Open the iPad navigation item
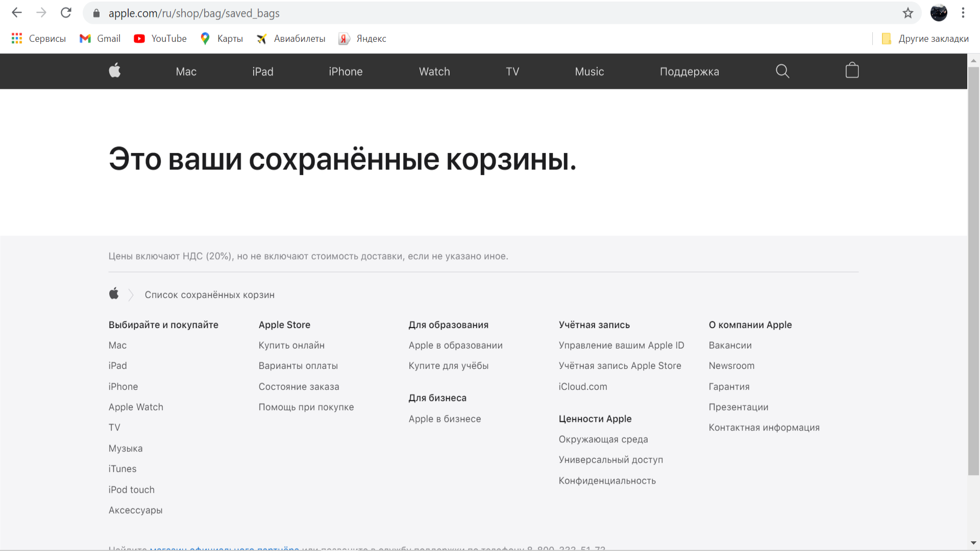The height and width of the screenshot is (551, 980). coord(263,72)
